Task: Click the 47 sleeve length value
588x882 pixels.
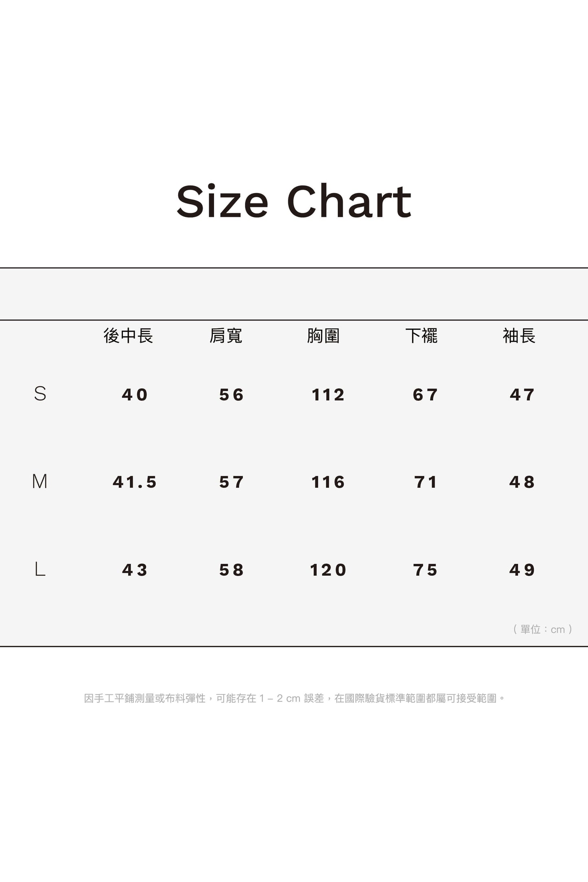Action: point(522,395)
